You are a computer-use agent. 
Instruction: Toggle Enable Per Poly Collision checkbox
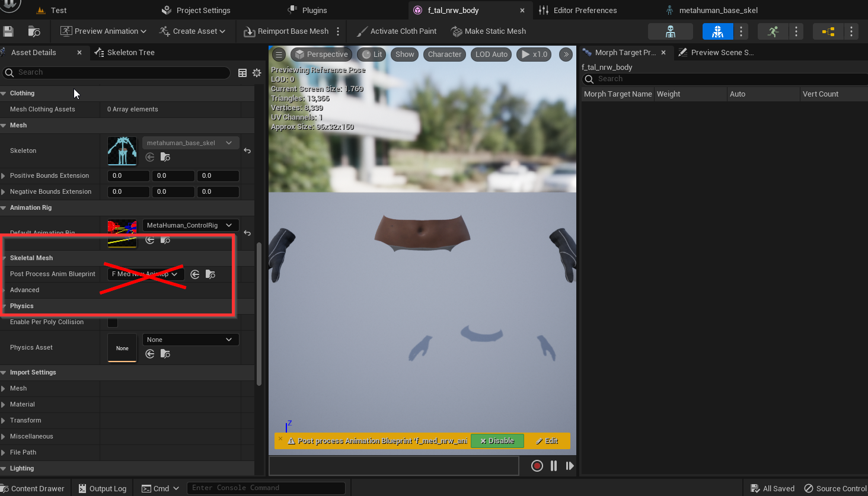tap(113, 322)
